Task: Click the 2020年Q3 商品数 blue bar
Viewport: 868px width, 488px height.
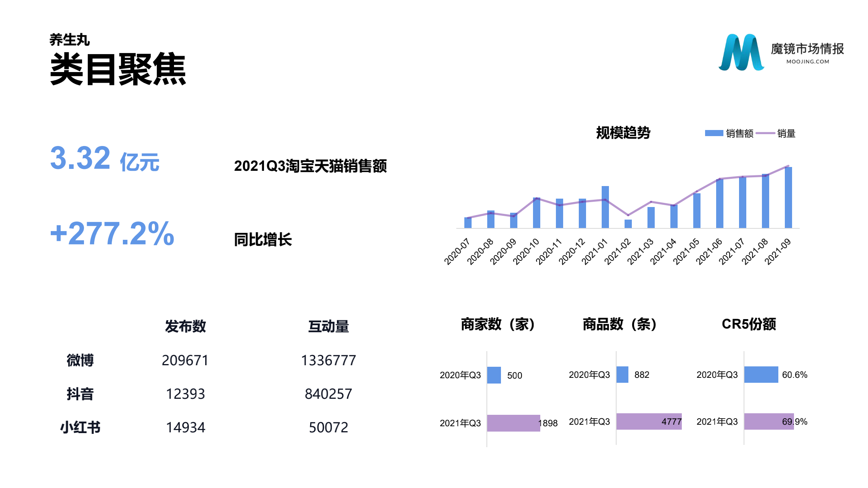Action: coord(622,375)
